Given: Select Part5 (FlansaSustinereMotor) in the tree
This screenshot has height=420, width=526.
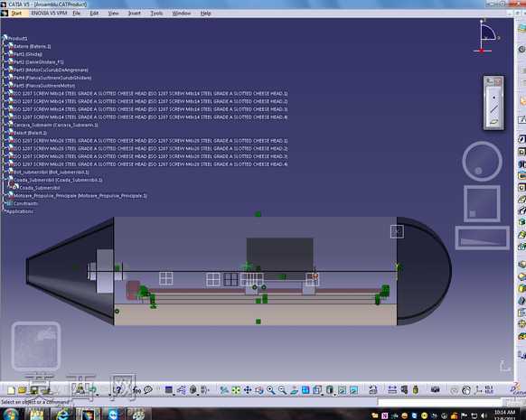Looking at the screenshot, I should pyautogui.click(x=44, y=86).
